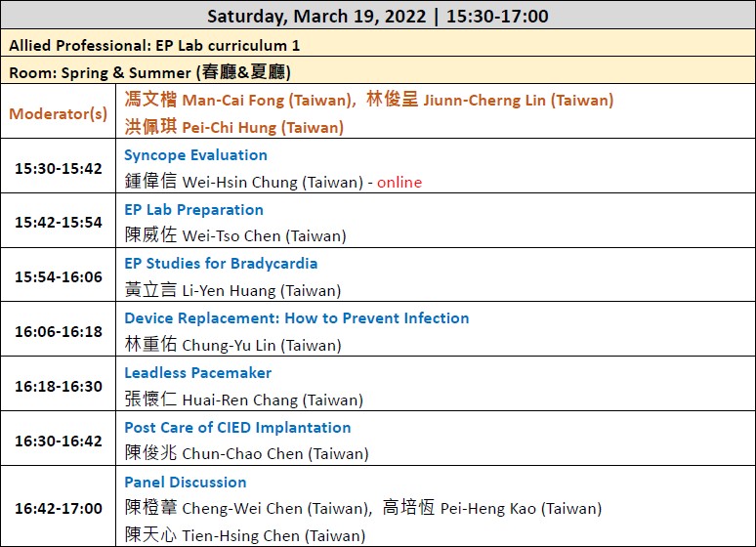Click speaker Wei-Tso Chen name

[235, 235]
